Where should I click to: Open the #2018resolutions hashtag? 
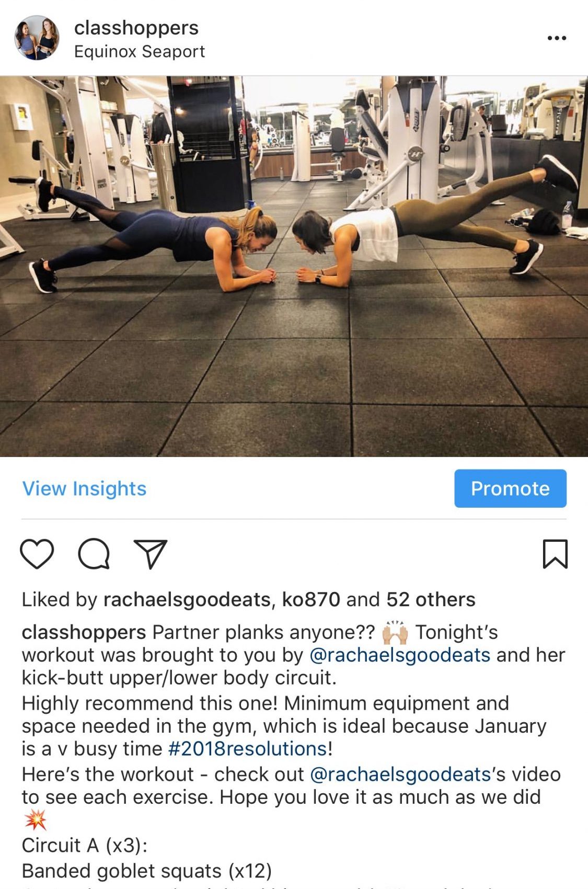tap(248, 748)
